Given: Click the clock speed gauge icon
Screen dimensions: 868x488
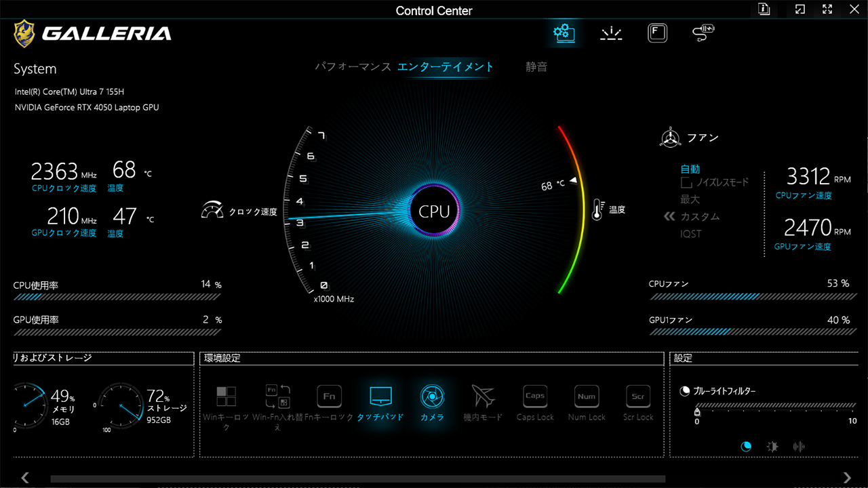Looking at the screenshot, I should tap(212, 211).
